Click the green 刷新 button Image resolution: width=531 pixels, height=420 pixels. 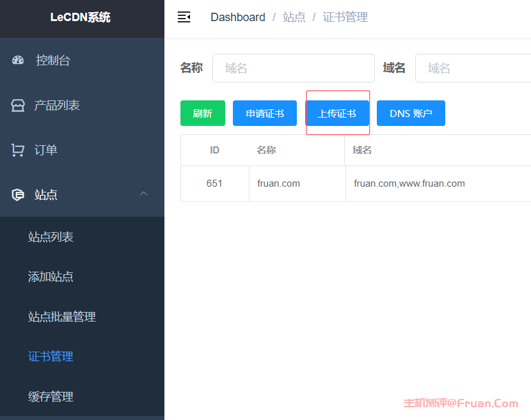203,113
